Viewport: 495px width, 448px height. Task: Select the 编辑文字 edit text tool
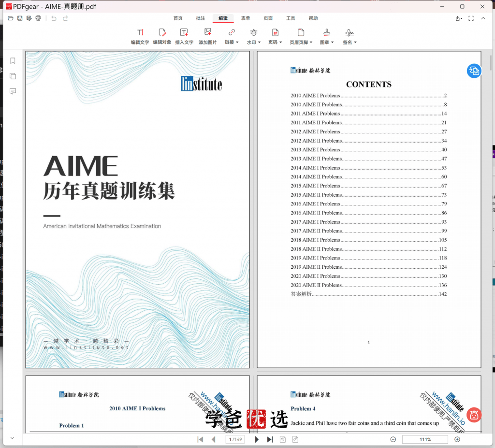coord(140,36)
